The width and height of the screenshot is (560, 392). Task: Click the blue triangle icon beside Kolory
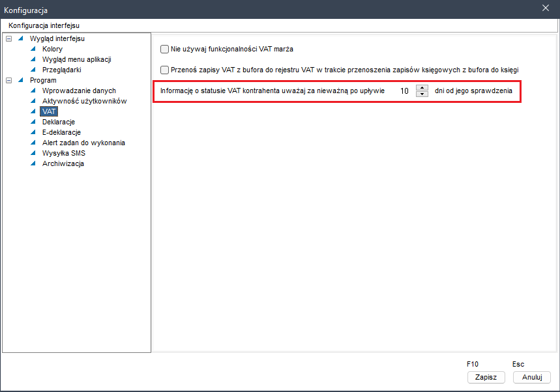point(33,49)
